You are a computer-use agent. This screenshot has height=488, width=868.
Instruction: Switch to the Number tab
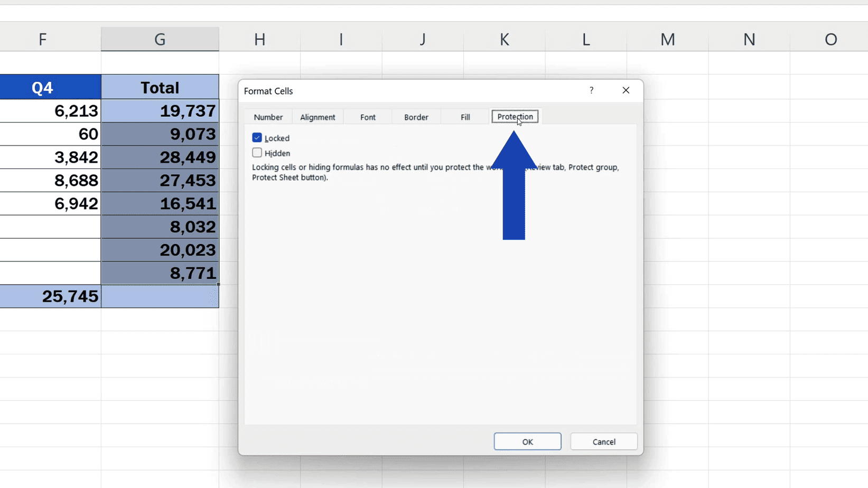pyautogui.click(x=268, y=117)
